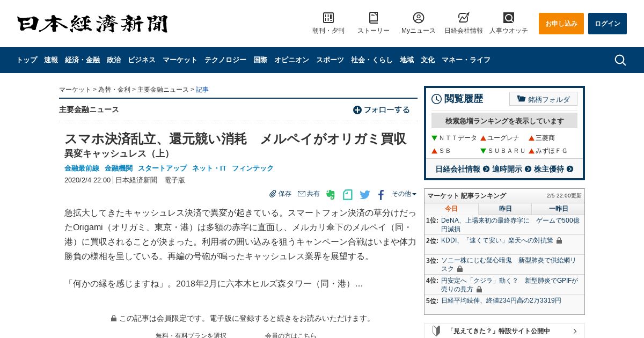Viewport: 644px width, 338px height.
Task: Open the テクノロジー navigation item
Action: [x=225, y=60]
